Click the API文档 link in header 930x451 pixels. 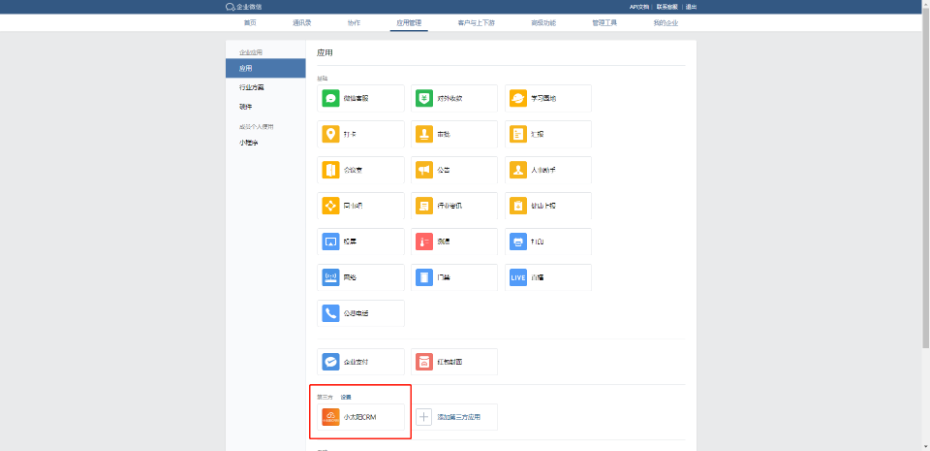click(638, 7)
